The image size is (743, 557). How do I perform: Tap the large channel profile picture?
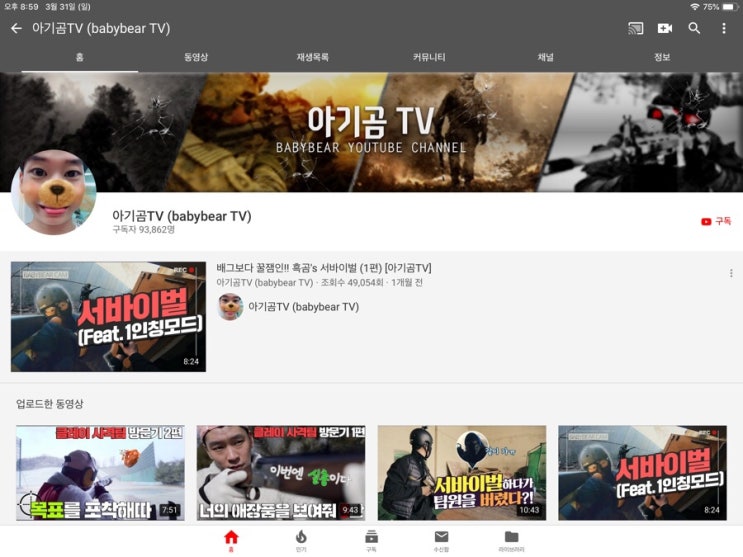[x=54, y=192]
